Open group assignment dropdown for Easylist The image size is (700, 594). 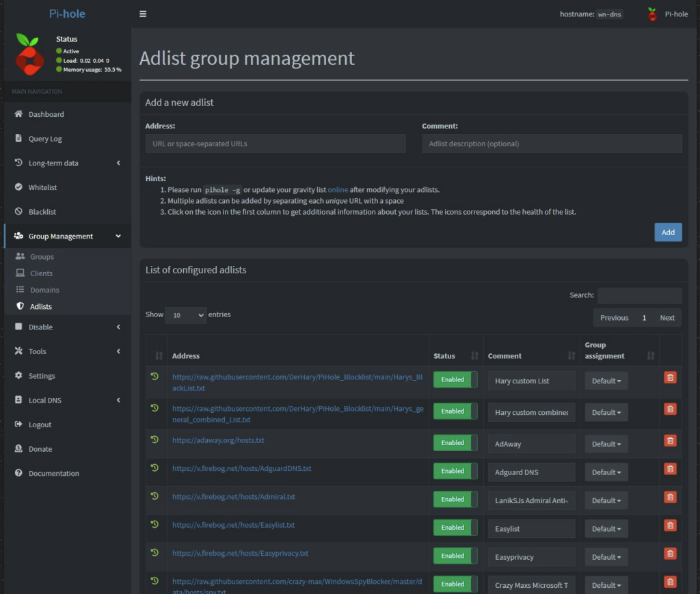(606, 529)
